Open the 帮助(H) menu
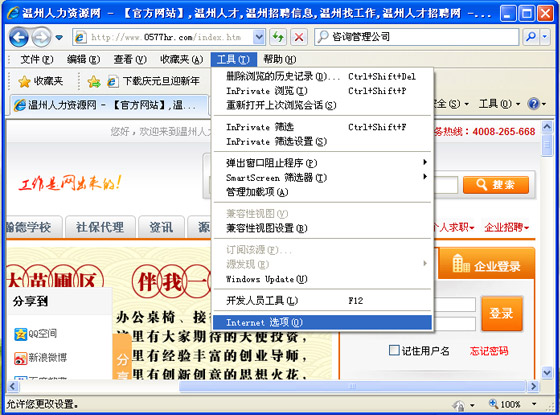This screenshot has height=415, width=560. pos(280,59)
